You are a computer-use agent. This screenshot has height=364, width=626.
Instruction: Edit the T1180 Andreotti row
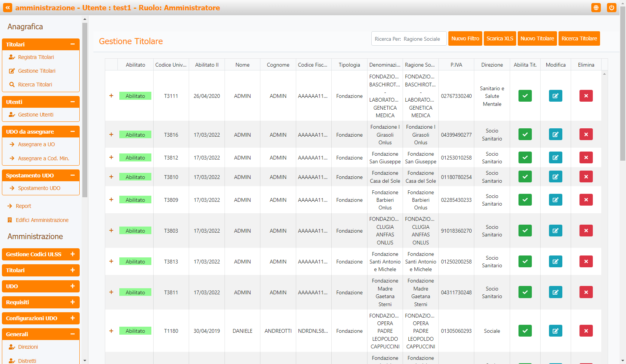click(x=555, y=331)
